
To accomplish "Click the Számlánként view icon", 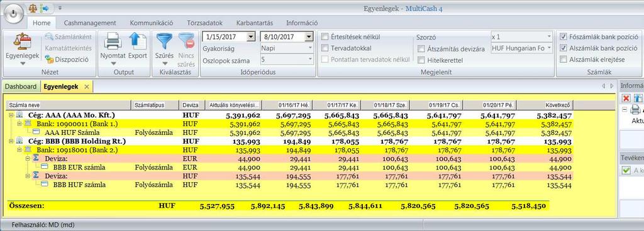I will [x=49, y=37].
